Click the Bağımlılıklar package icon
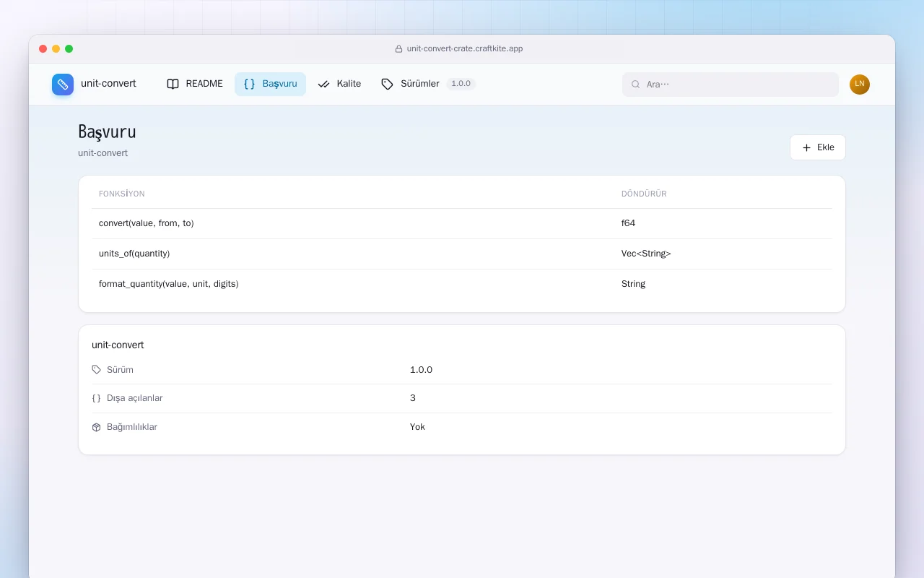The image size is (924, 578). point(97,427)
